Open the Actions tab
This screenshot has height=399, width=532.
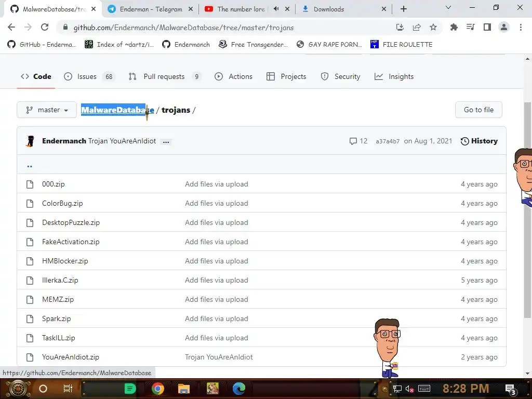coord(233,76)
